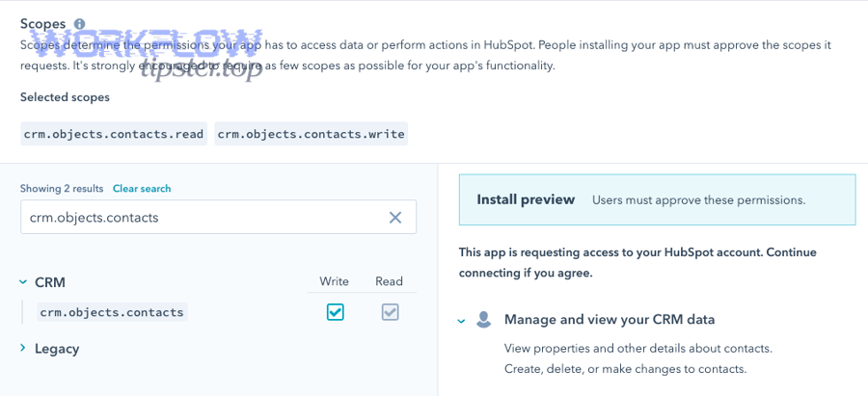Click 'Users must approve these permissions' text
868x396 pixels.
click(698, 200)
